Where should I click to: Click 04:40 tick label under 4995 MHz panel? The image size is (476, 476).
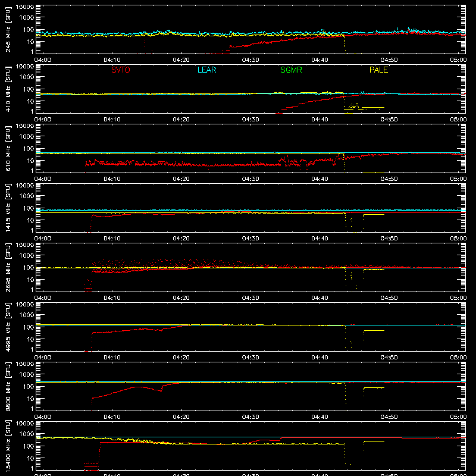(320, 358)
